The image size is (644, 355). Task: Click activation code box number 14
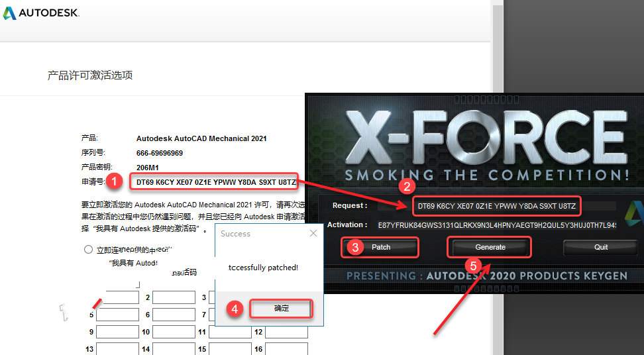[x=174, y=349]
